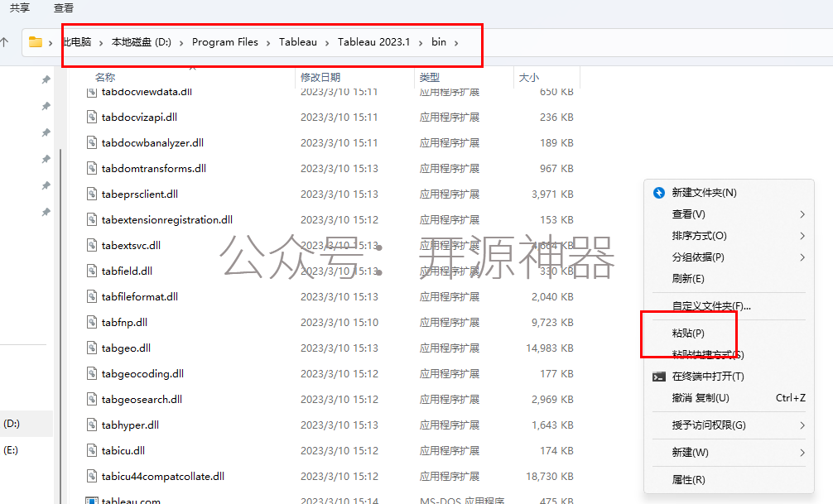Click the tabdocwbanalyzer.dll file icon
Viewport: 833px width, 504px height.
92,142
